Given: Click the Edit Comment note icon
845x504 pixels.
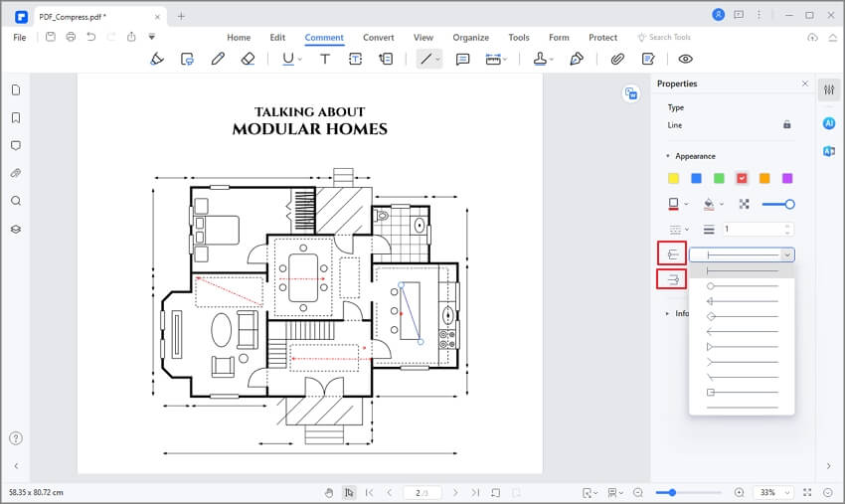Looking at the screenshot, I should click(648, 59).
